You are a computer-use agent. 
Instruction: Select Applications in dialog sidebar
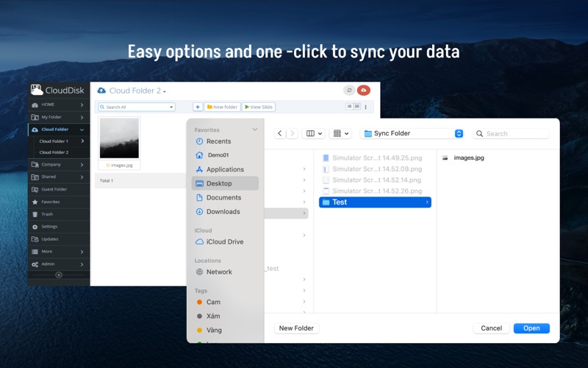click(225, 169)
